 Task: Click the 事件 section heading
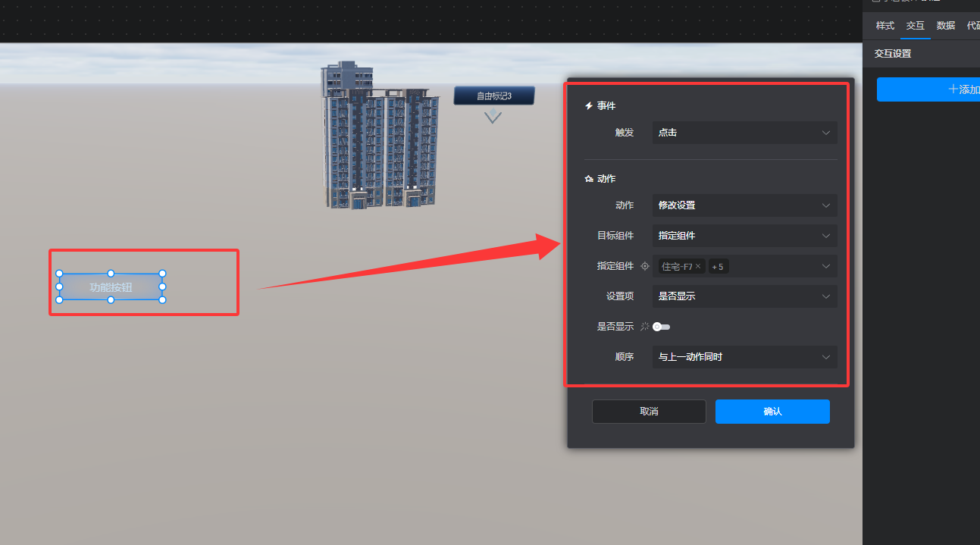(x=600, y=106)
